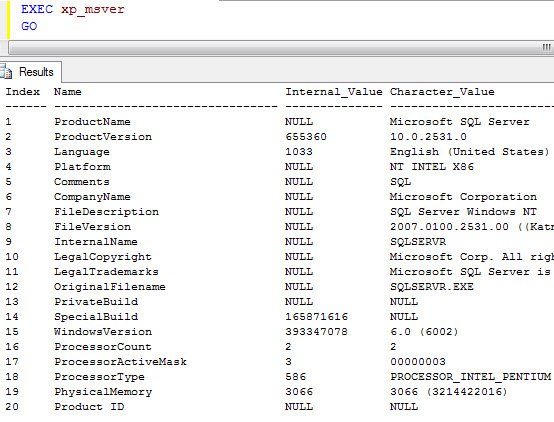Select the 6.0 (6002) value
This screenshot has width=554, height=422.
point(424,332)
